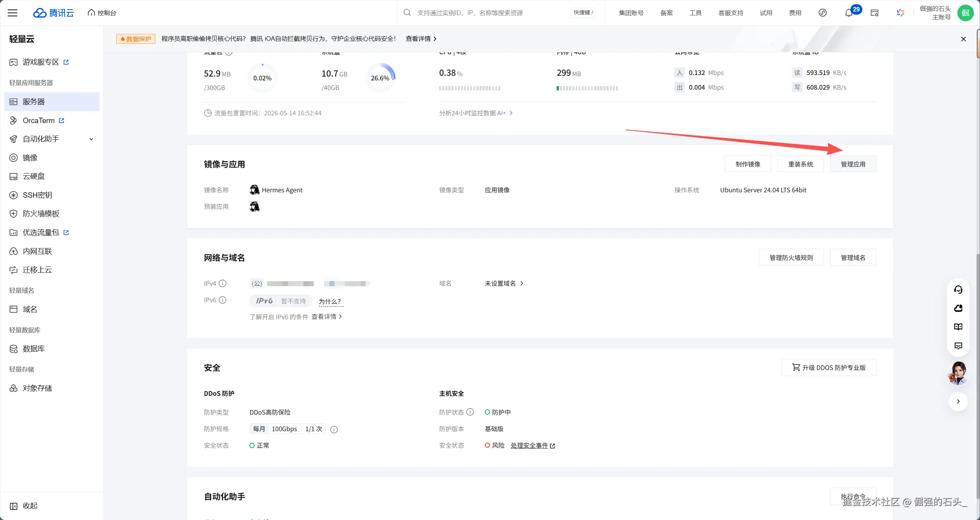The width and height of the screenshot is (980, 520).
Task: Click the IPv4 info icon
Action: [x=223, y=283]
